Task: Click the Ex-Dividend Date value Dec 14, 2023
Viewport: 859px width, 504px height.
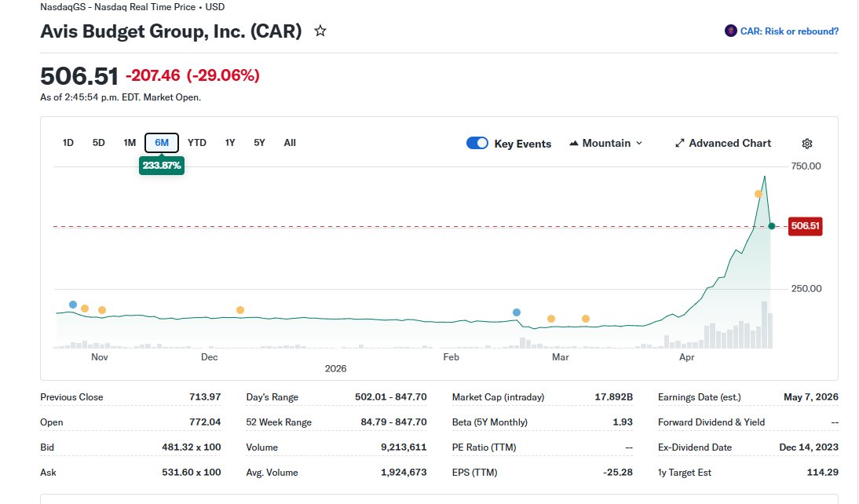Action: click(809, 447)
